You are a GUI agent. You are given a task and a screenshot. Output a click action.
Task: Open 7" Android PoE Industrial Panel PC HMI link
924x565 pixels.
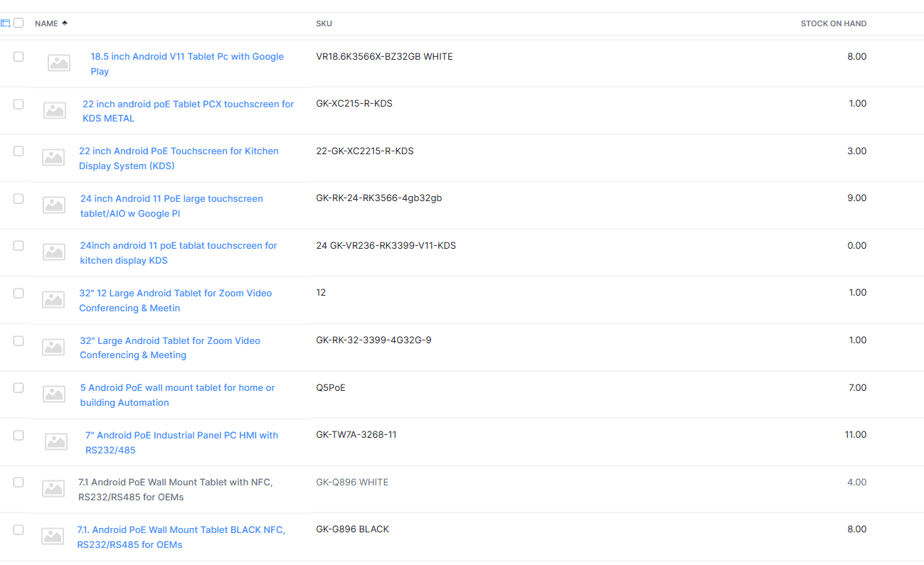tap(181, 442)
